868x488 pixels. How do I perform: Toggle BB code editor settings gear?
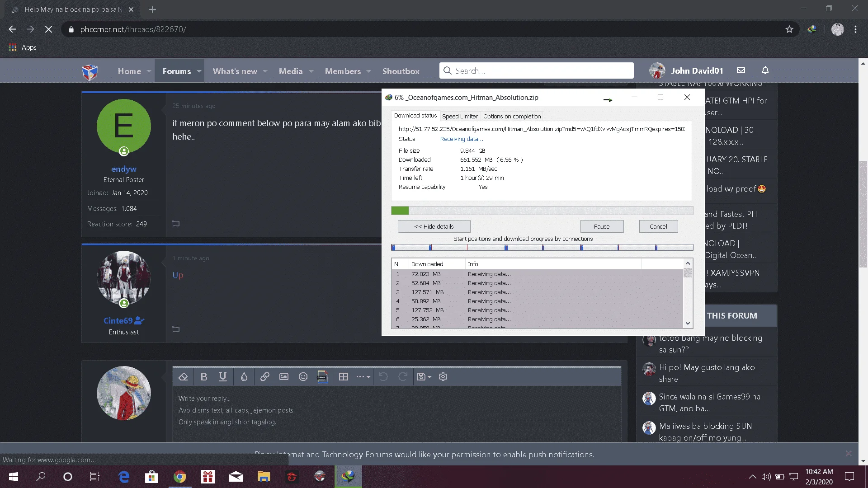[x=443, y=377]
